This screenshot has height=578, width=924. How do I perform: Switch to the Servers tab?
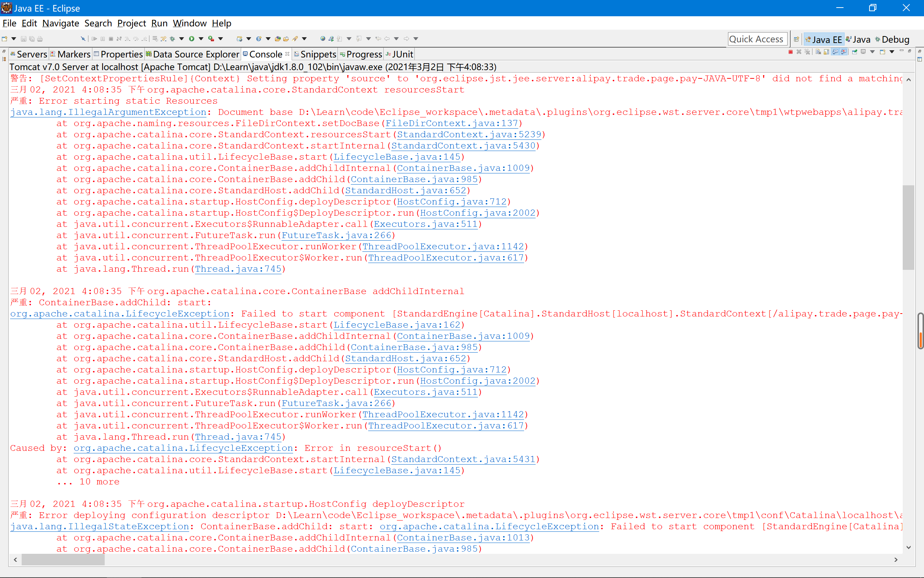coord(29,54)
